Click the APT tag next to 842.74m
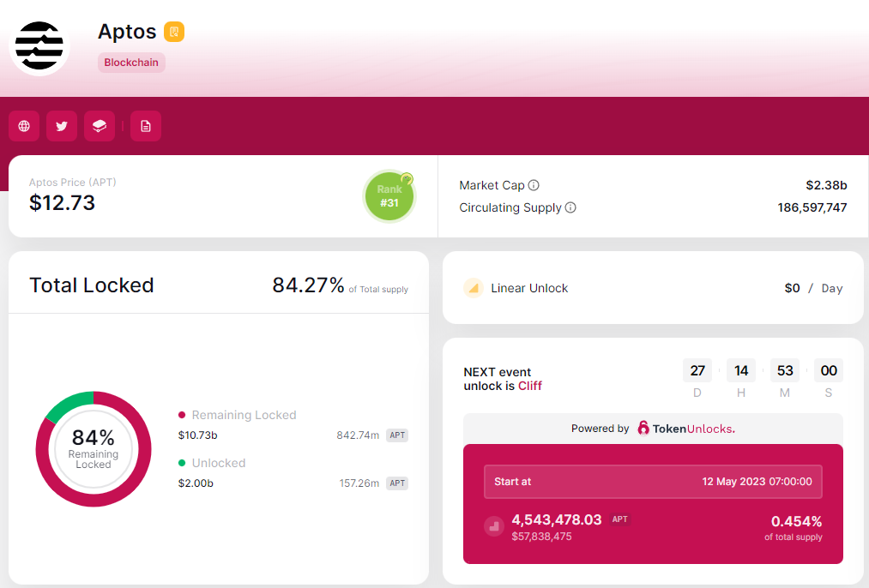Image resolution: width=869 pixels, height=588 pixels. click(397, 435)
